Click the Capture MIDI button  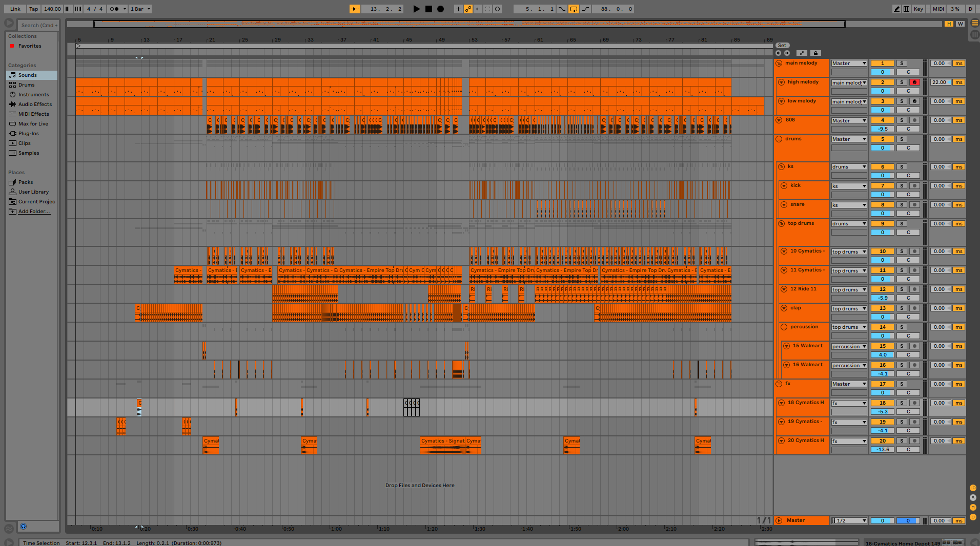click(x=487, y=9)
